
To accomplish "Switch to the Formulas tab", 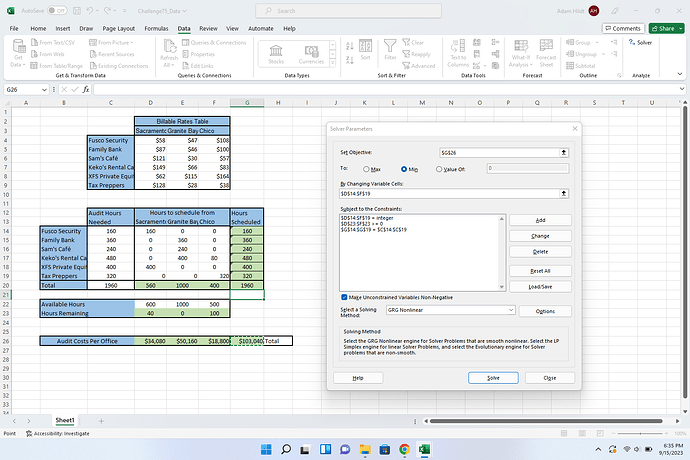I will pyautogui.click(x=156, y=28).
